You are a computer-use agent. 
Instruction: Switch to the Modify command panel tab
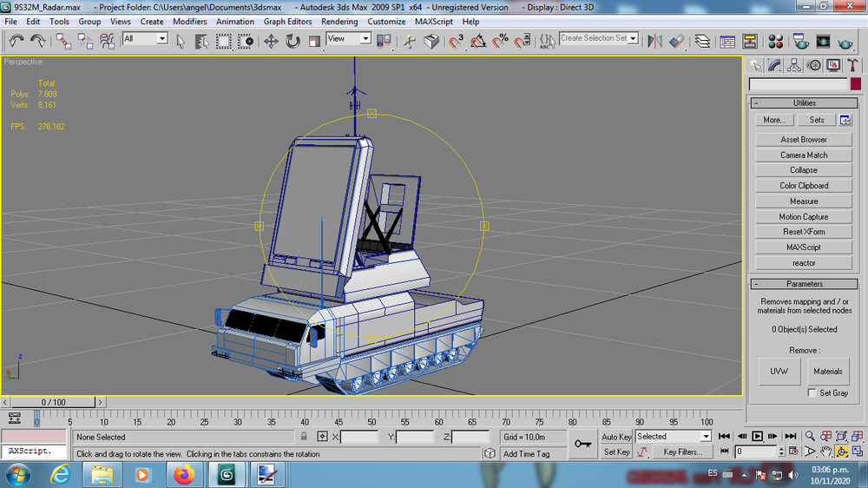click(774, 65)
